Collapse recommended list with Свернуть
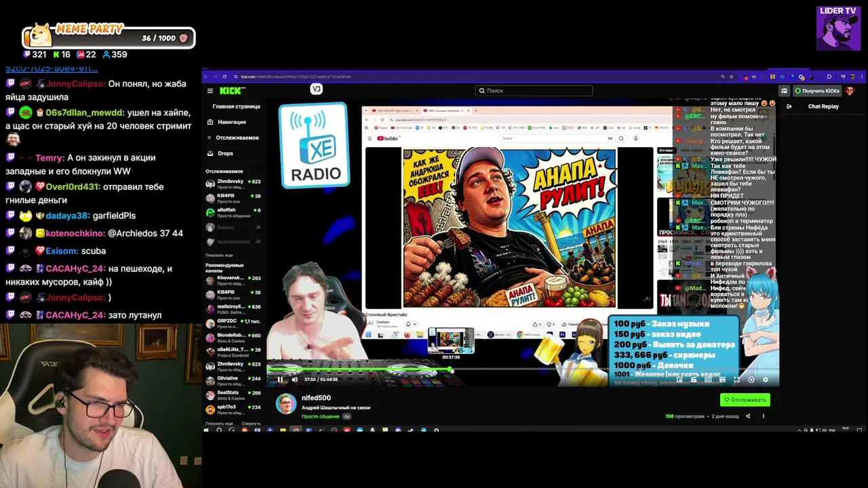The width and height of the screenshot is (868, 488). [x=251, y=424]
